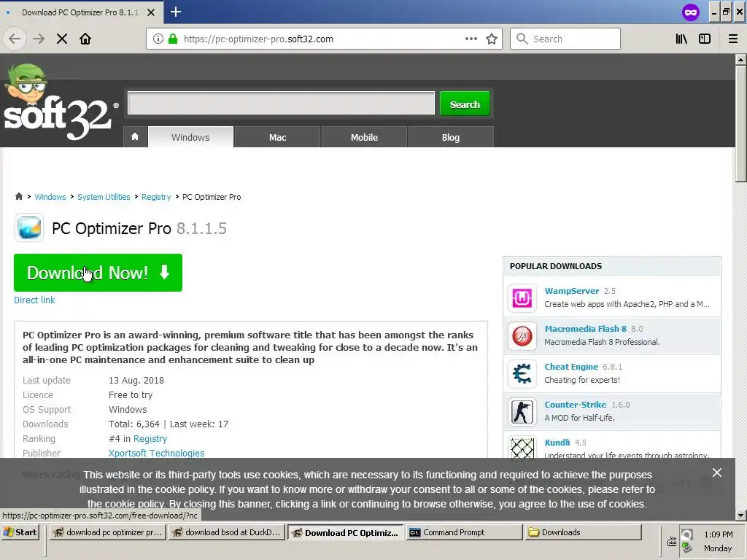Open the System Utilities breadcrumb link
This screenshot has height=560, width=747.
coord(104,197)
